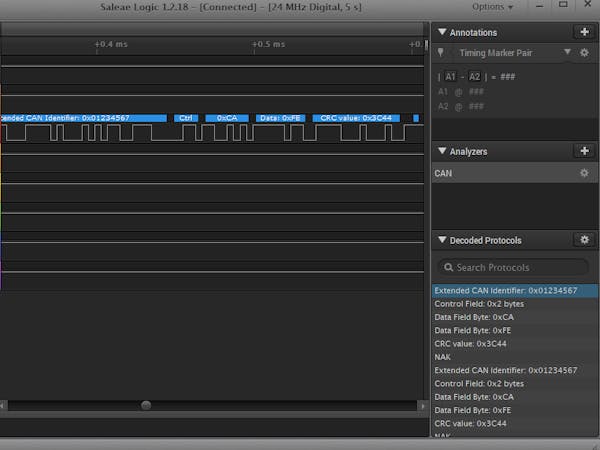Add a new analyzer with plus button
The image size is (600, 450).
(584, 151)
